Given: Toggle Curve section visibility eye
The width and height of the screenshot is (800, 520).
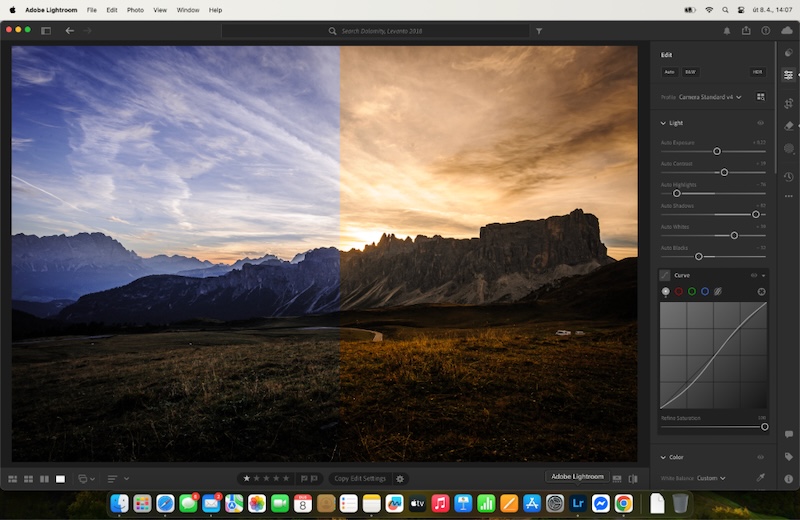Looking at the screenshot, I should tap(754, 276).
